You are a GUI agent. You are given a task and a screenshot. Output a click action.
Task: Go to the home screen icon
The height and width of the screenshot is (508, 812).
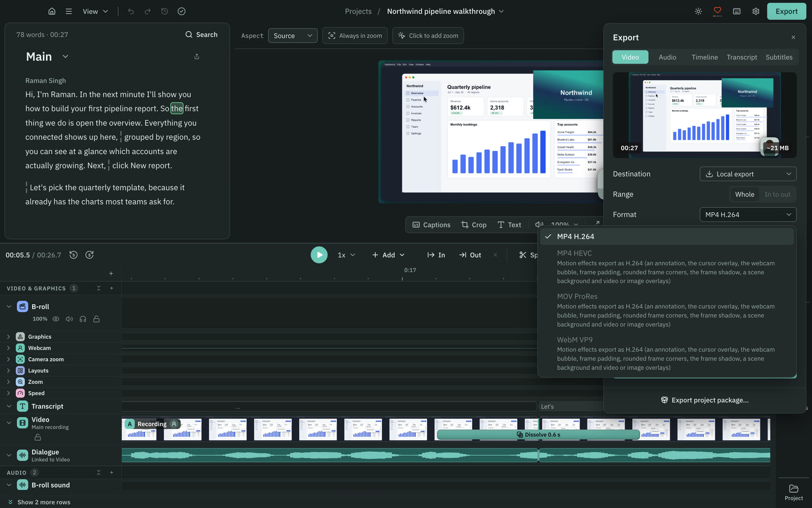[52, 11]
